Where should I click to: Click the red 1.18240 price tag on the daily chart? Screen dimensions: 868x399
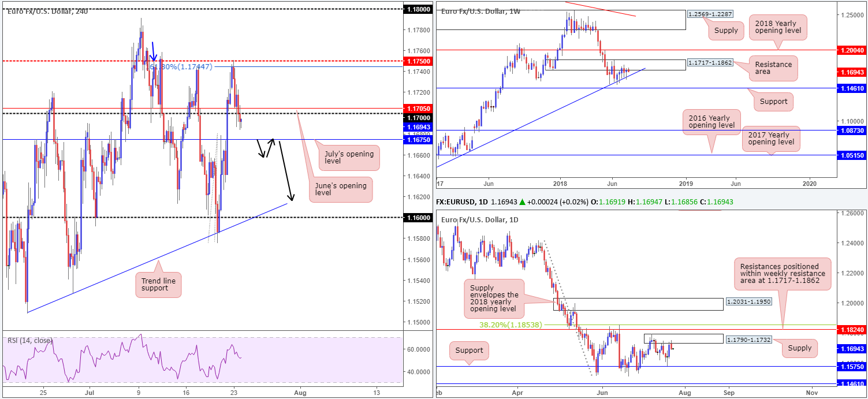(853, 330)
